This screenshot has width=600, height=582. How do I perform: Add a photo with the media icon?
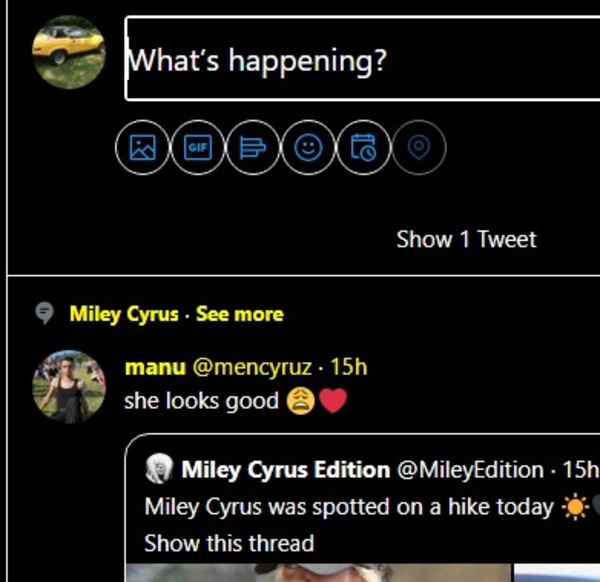[x=143, y=148]
